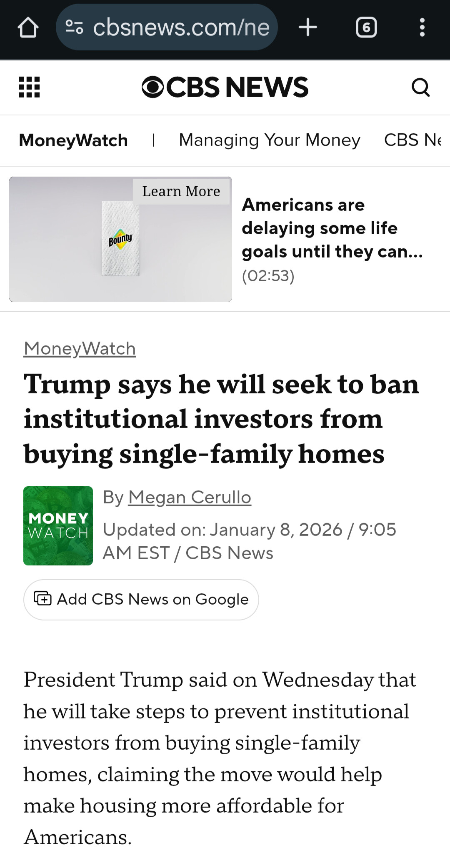Open the CBS News search
Screen dimensions: 450x868
tap(420, 87)
